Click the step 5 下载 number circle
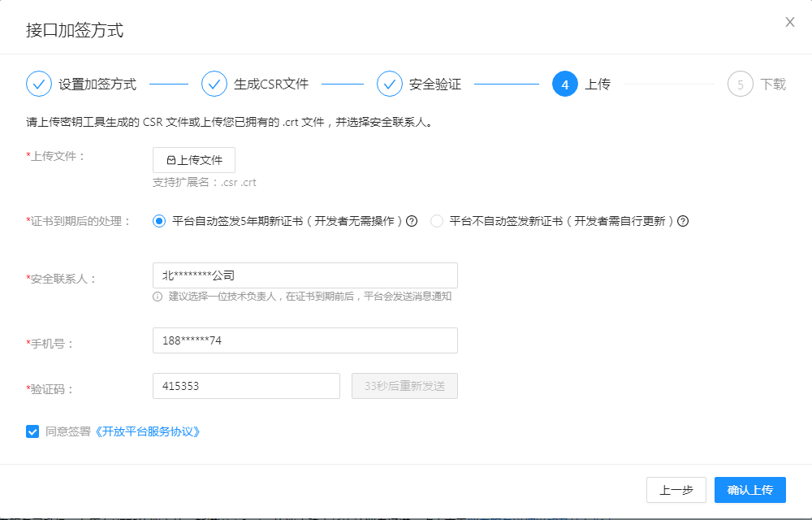This screenshot has height=520, width=812. pos(741,84)
